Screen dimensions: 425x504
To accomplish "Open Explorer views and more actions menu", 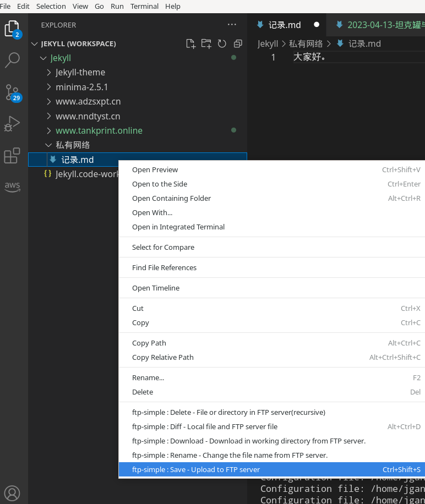I will 232,25.
